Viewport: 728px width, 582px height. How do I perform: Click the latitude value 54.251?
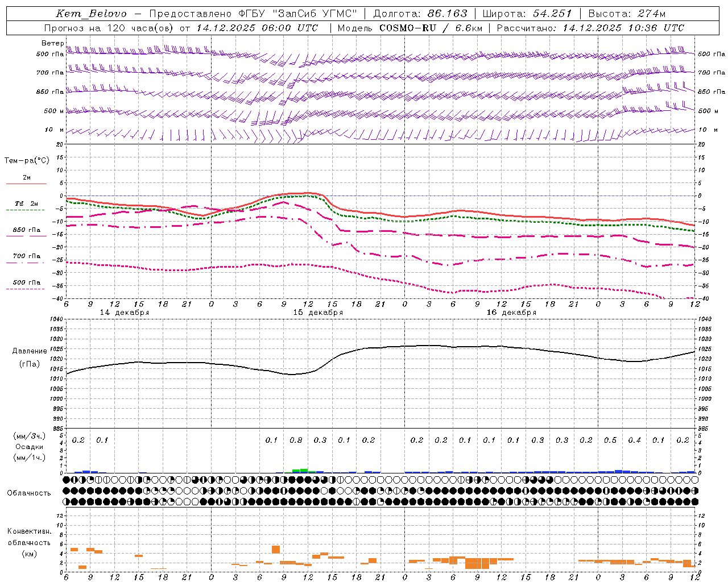552,14
